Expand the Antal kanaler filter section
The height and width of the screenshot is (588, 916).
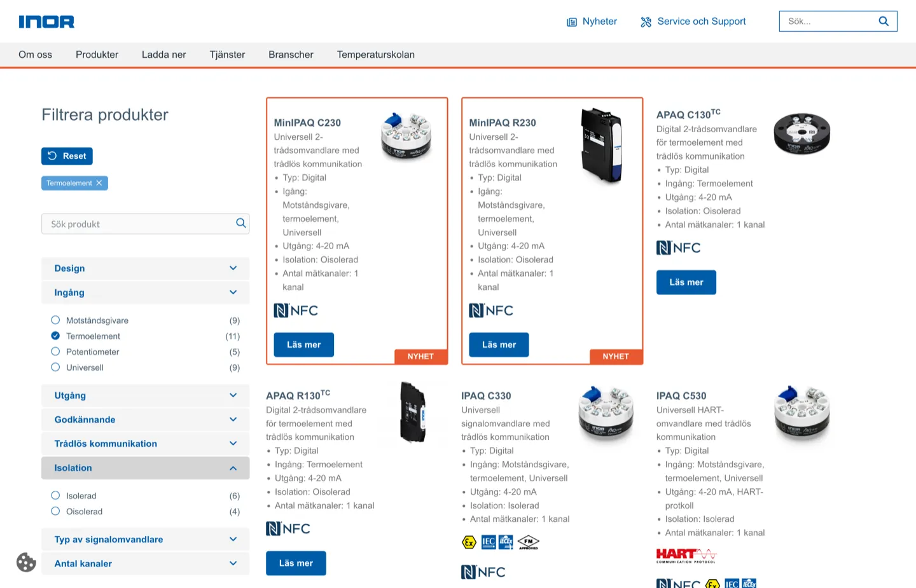pos(145,563)
